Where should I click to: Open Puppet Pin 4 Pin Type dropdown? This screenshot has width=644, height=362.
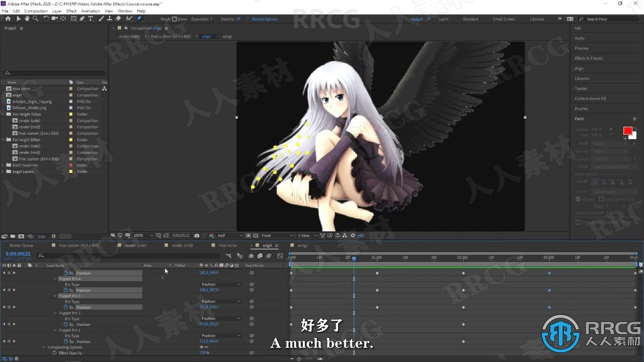220,285
